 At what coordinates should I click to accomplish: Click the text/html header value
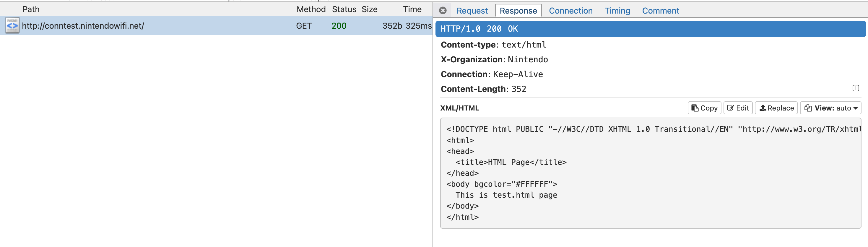(524, 45)
